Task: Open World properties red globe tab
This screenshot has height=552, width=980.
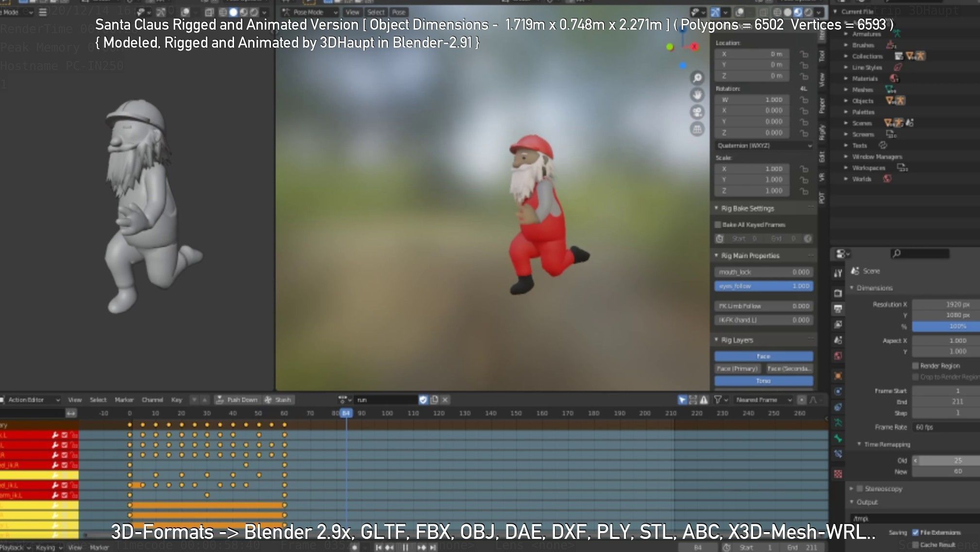Action: [x=838, y=356]
